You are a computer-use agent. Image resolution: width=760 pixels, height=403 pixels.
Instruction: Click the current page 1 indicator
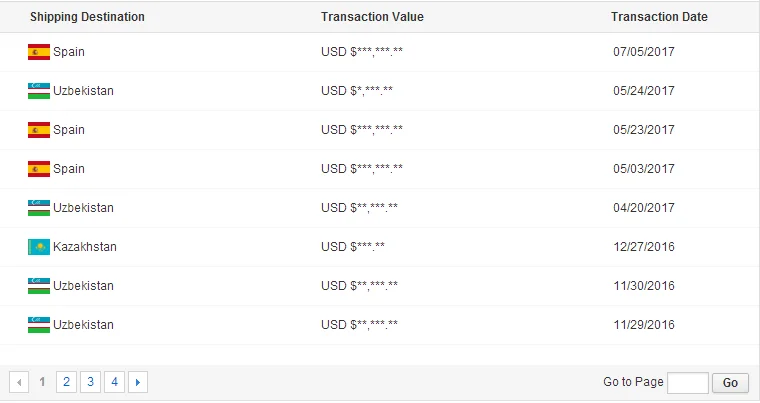click(x=42, y=382)
